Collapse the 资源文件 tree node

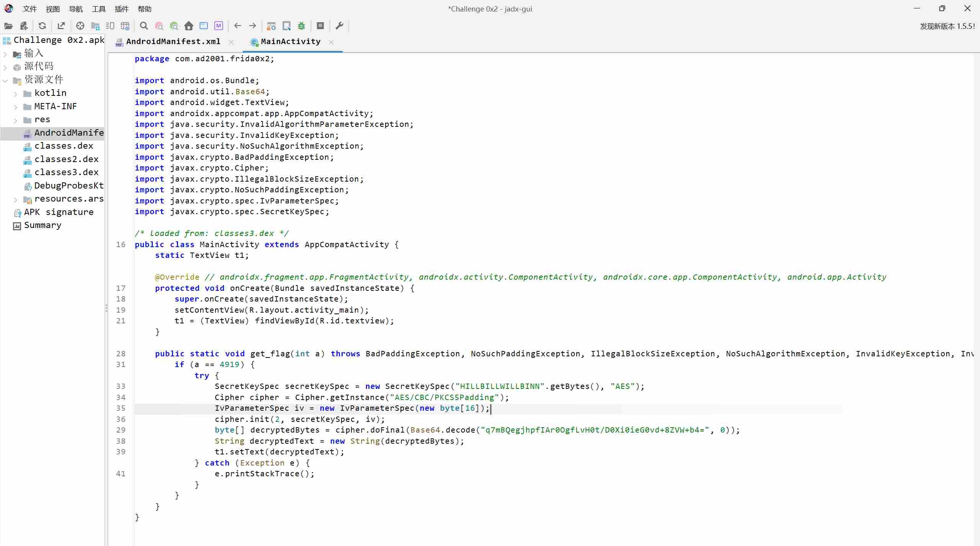(x=5, y=81)
